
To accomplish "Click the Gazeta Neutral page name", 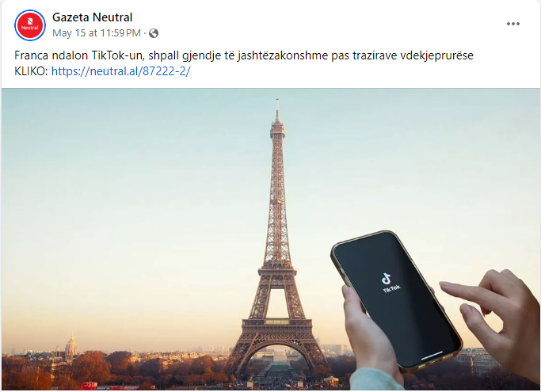I will tap(92, 17).
